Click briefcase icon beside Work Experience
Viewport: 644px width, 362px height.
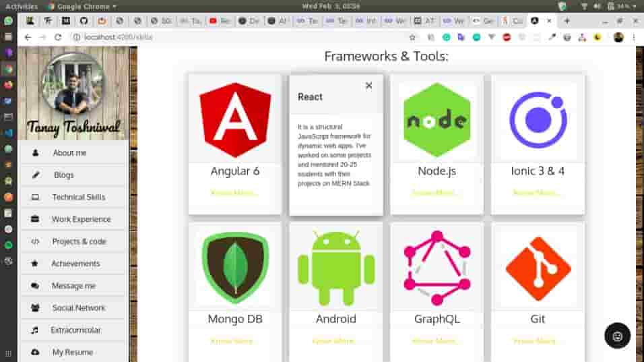35,219
